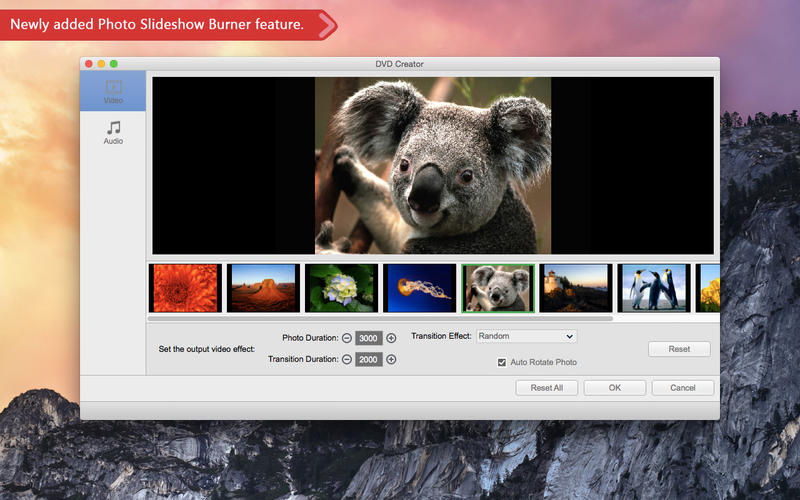The image size is (800, 500).
Task: Click the thumbnail strip horizontal scrollbar
Action: 380,318
